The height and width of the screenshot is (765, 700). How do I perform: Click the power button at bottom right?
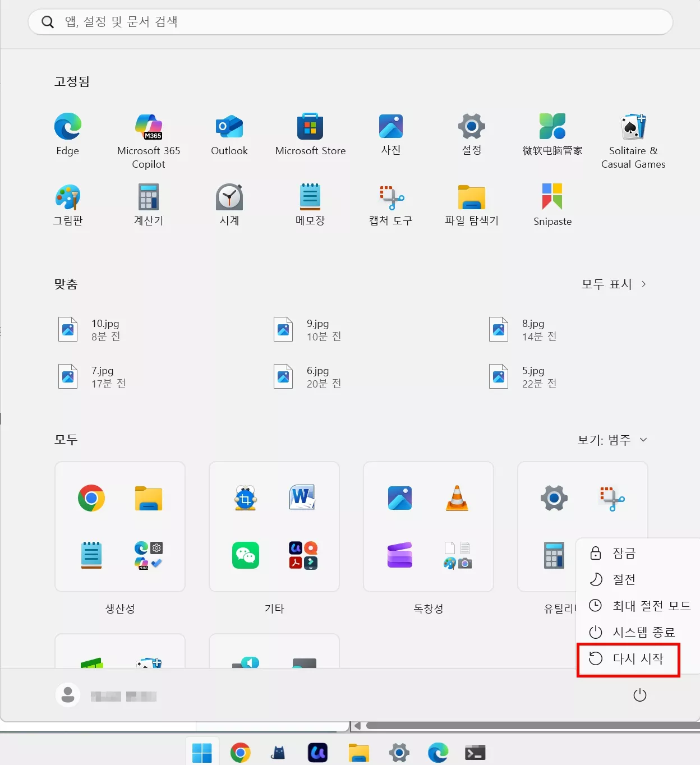pyautogui.click(x=639, y=695)
